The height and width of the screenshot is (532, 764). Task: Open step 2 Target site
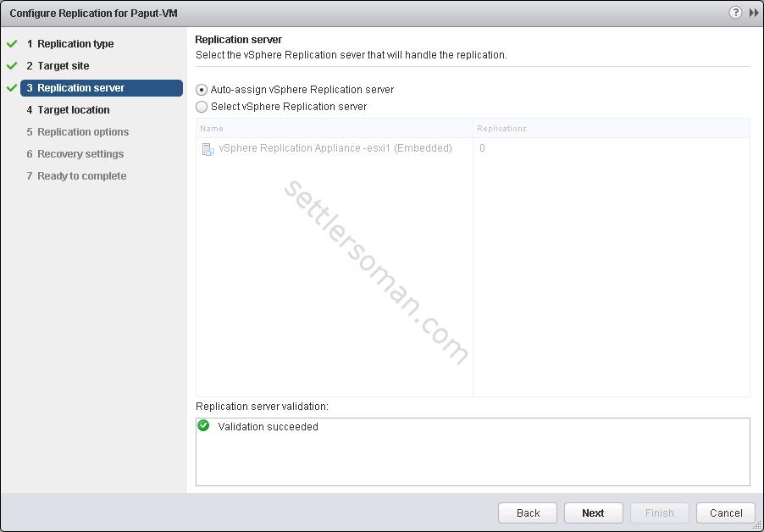tap(63, 66)
